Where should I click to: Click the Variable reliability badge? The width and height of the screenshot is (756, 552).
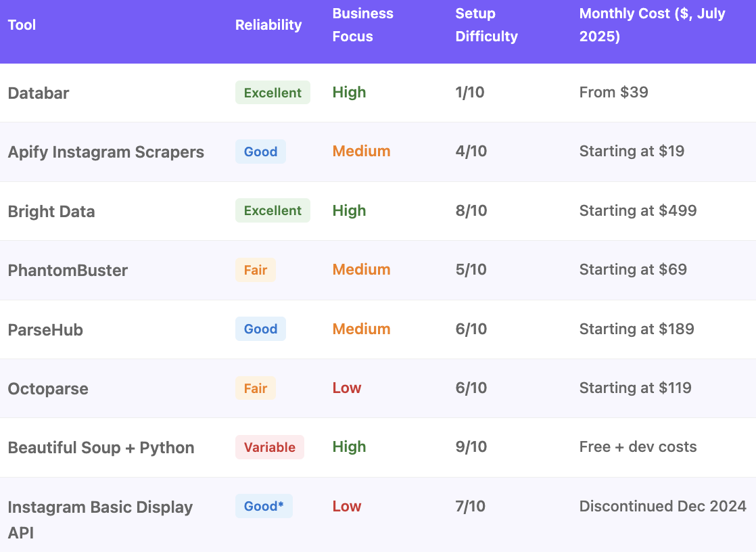(x=270, y=447)
